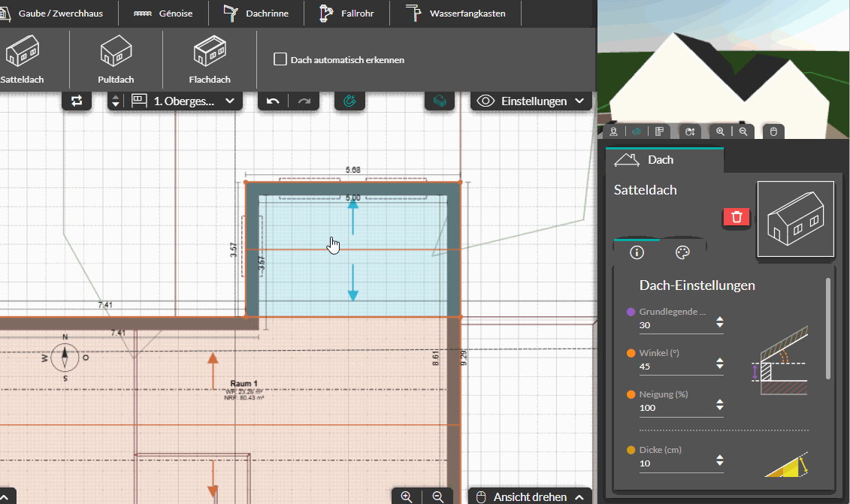This screenshot has height=504, width=850.
Task: Select the Flachdach roof type
Action: tap(210, 59)
